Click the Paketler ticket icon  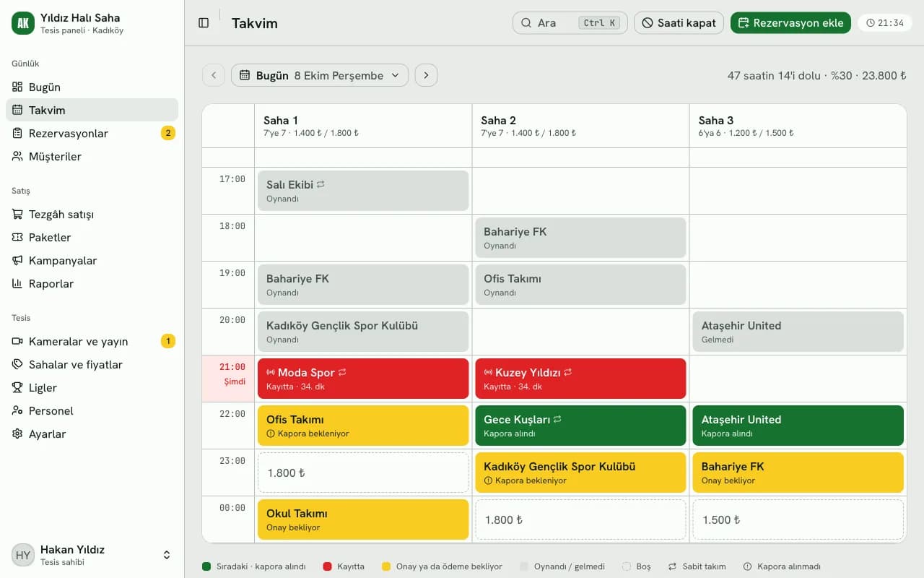pyautogui.click(x=17, y=237)
